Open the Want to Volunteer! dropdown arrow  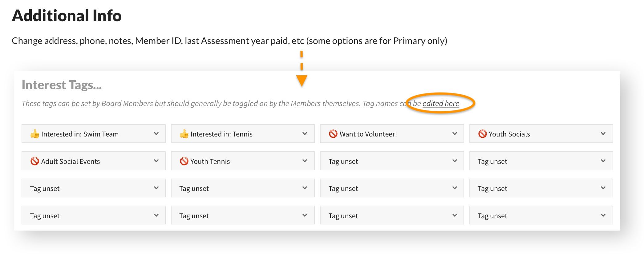[x=455, y=134]
